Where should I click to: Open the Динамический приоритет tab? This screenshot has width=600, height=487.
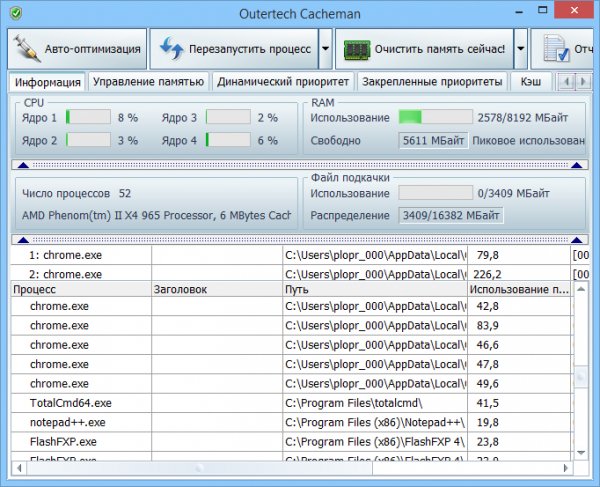tap(283, 81)
